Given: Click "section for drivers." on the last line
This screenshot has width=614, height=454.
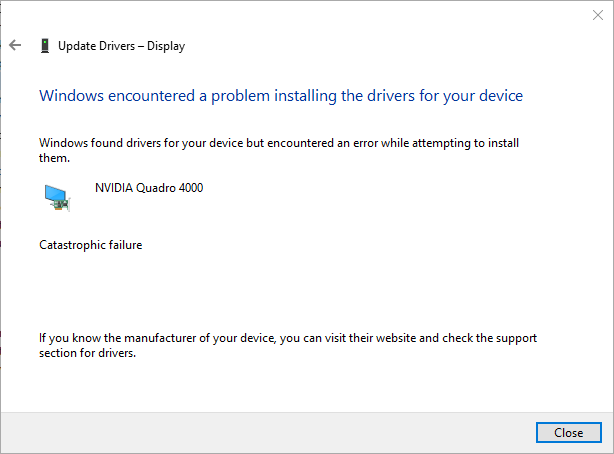Looking at the screenshot, I should point(86,353).
